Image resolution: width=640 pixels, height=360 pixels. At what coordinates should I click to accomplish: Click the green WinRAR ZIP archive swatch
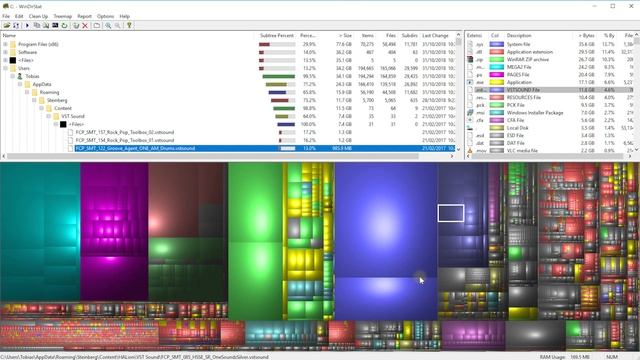click(497, 60)
